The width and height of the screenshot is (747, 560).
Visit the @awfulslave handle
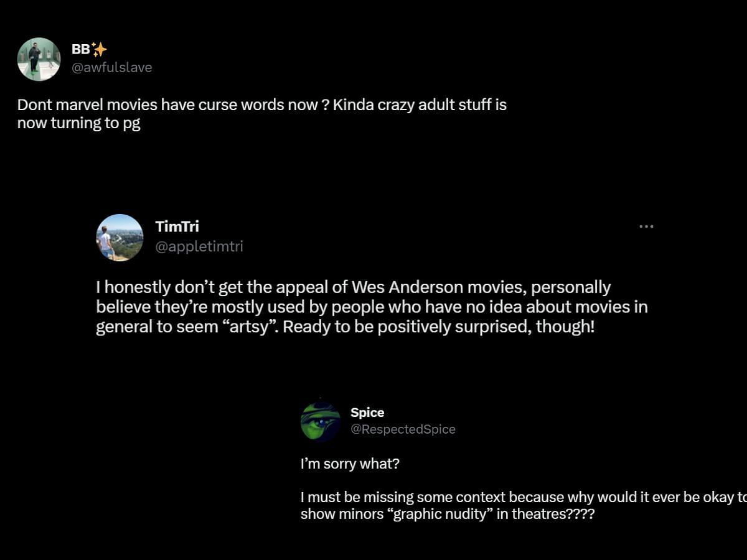click(x=112, y=67)
